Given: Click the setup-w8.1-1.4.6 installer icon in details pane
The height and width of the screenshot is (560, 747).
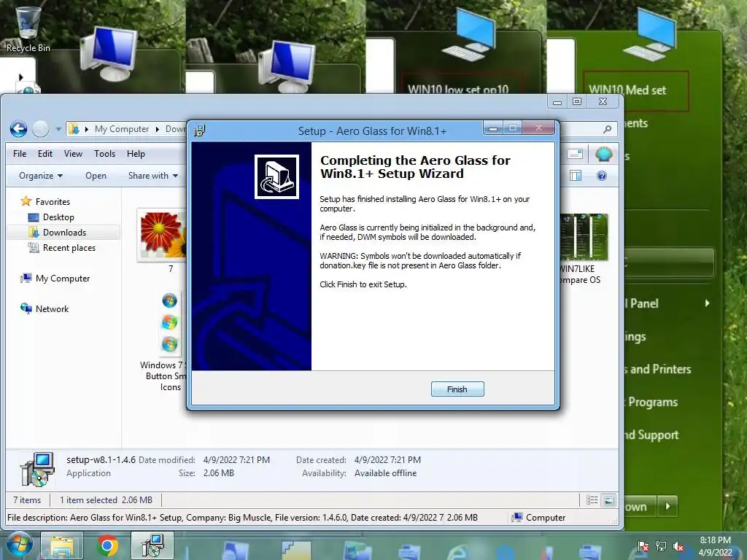Looking at the screenshot, I should click(37, 469).
